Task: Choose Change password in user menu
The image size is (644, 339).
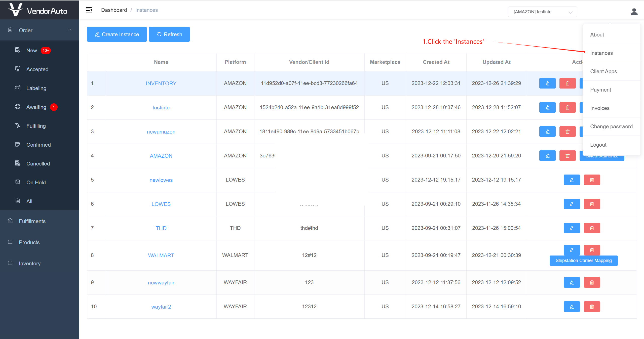Action: pyautogui.click(x=611, y=126)
